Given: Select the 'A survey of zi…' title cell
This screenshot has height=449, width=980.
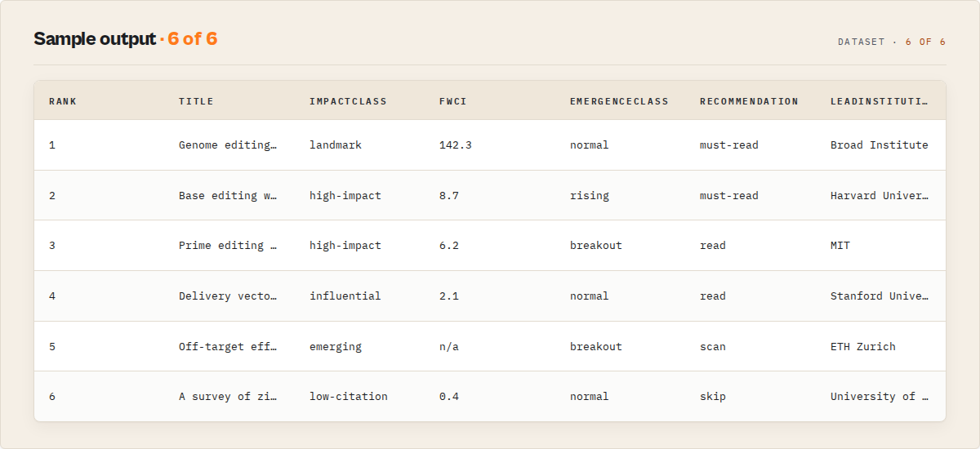Looking at the screenshot, I should click(228, 397).
